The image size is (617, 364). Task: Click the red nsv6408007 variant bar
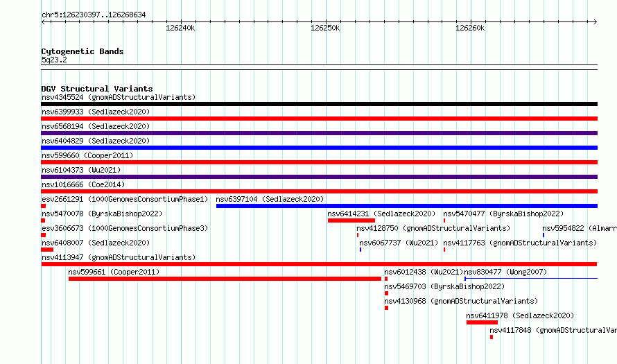47,250
